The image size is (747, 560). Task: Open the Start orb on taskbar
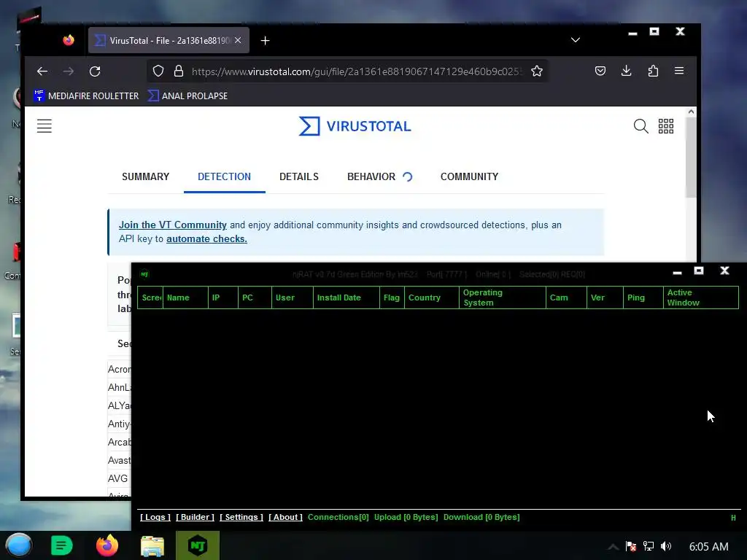coord(19,545)
